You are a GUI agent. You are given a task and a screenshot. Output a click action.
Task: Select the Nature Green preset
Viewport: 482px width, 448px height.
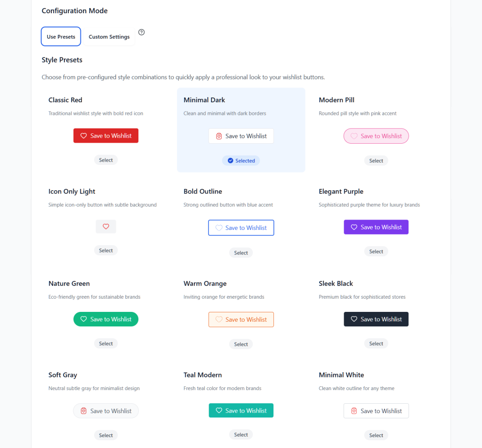pyautogui.click(x=106, y=343)
